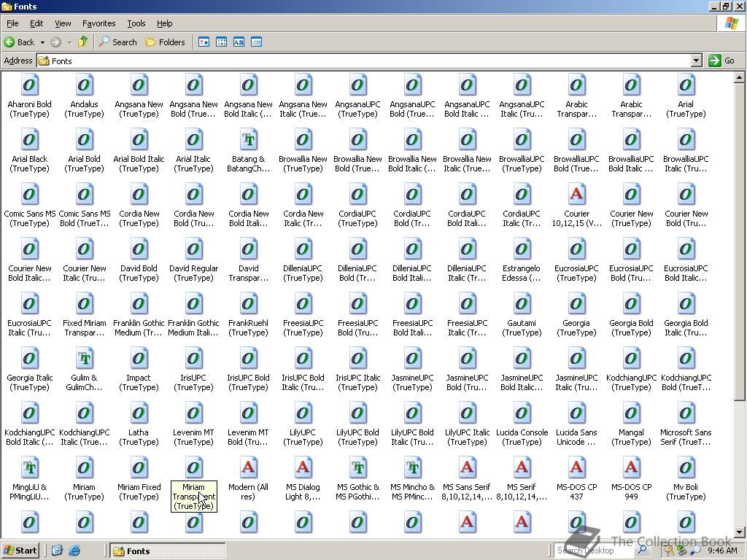Click the Arial (TrueType) font icon
Viewport: 747px width, 560px height.
(x=686, y=86)
